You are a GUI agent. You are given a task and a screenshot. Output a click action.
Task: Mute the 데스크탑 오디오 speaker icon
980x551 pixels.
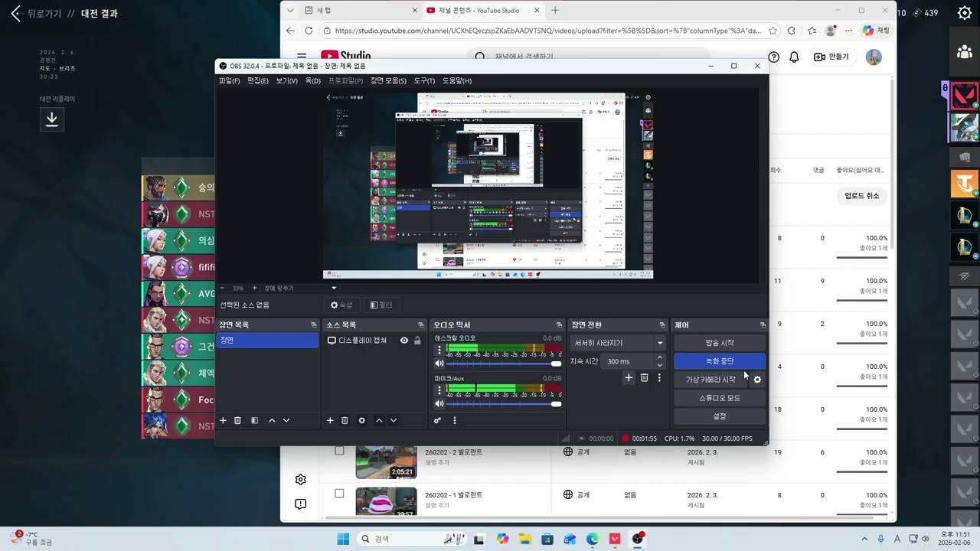439,364
